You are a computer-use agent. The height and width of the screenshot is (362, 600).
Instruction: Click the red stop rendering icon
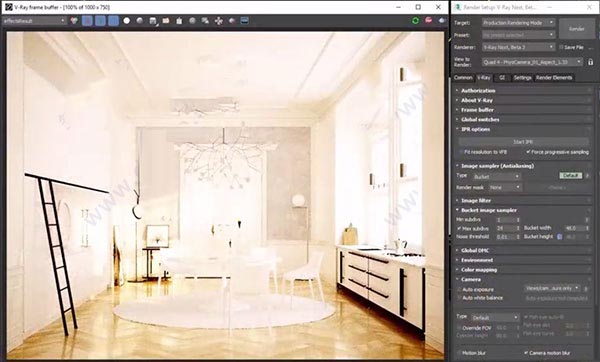point(429,20)
